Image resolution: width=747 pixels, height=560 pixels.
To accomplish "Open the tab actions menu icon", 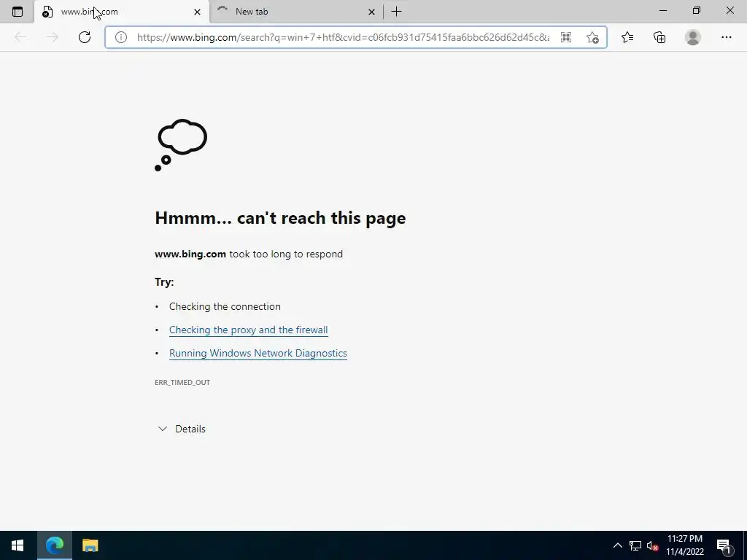I will pyautogui.click(x=18, y=12).
